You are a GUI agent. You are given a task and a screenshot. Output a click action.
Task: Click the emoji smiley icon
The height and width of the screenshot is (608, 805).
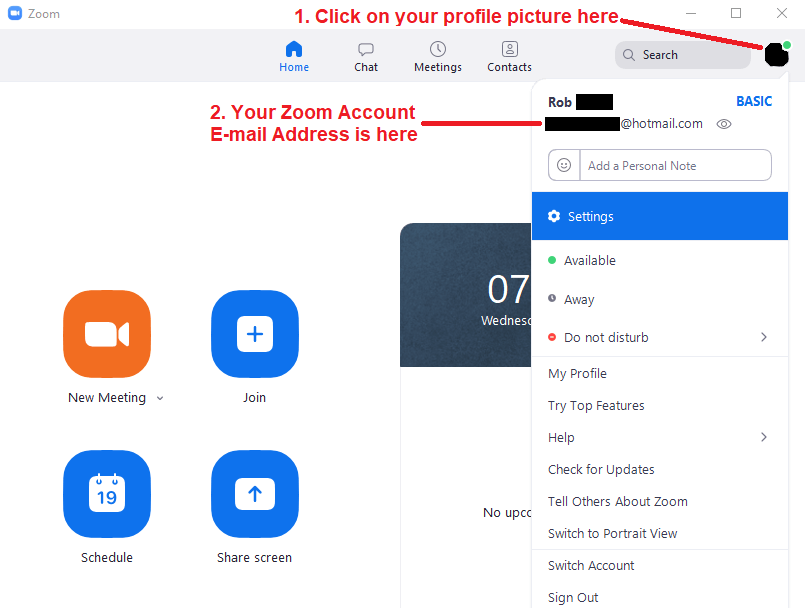pos(564,165)
